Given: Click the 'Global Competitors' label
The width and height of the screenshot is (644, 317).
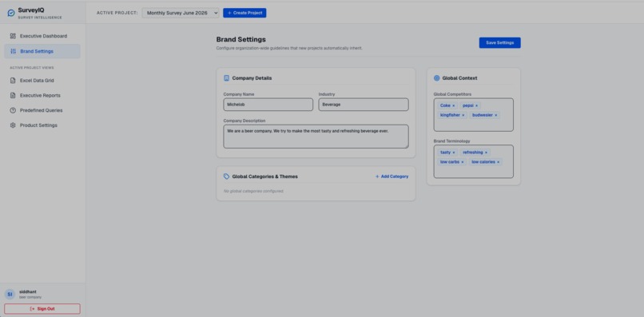Looking at the screenshot, I should point(452,94).
